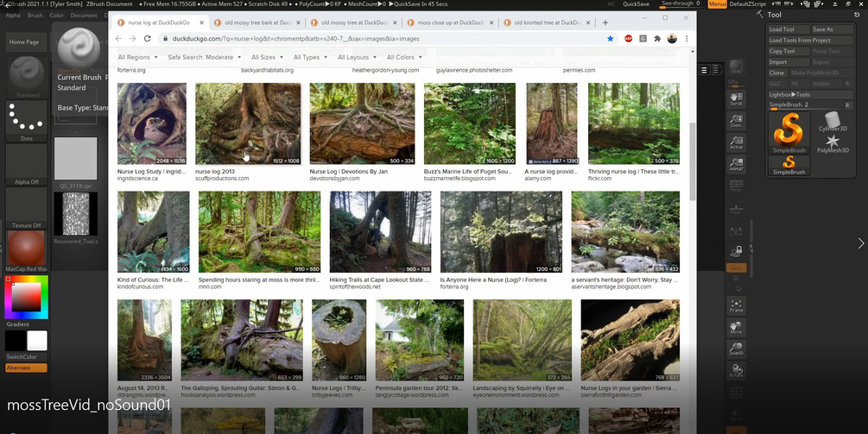
Task: Open the ZBrush Brush menu
Action: (x=35, y=16)
